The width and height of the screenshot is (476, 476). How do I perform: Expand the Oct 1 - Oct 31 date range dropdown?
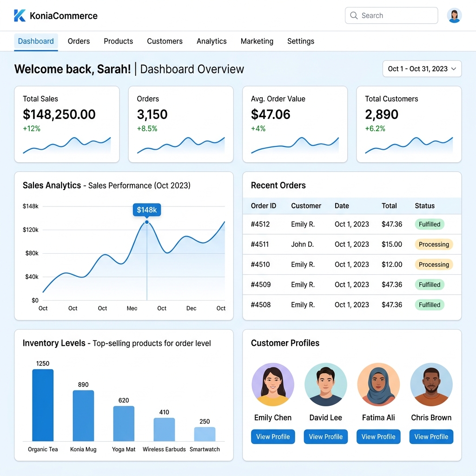(x=422, y=69)
